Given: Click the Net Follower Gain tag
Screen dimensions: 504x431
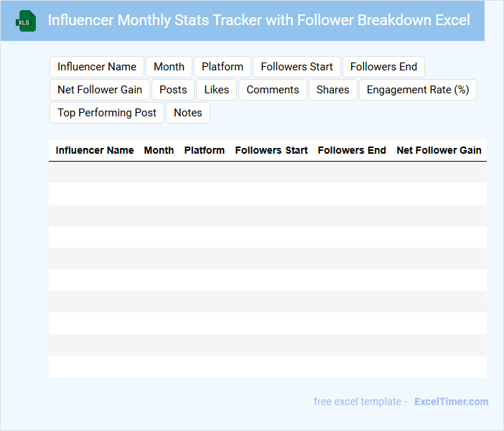Looking at the screenshot, I should (100, 90).
